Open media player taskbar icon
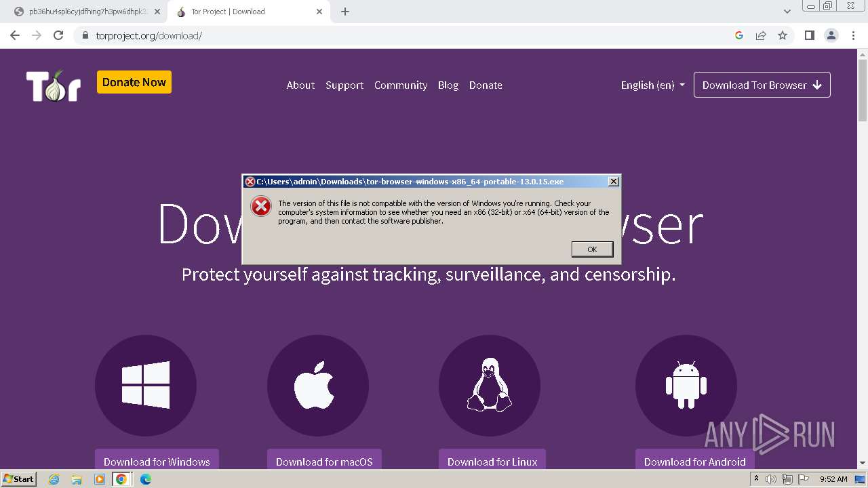868x488 pixels. 99,479
